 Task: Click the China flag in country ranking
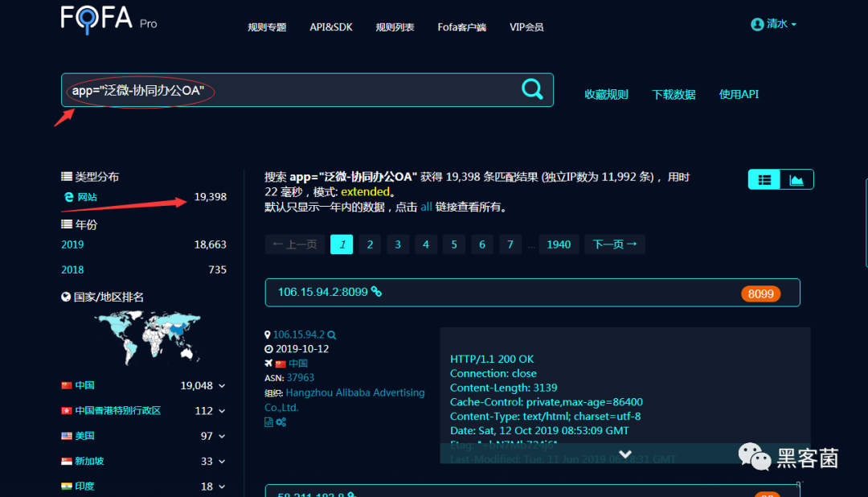[x=67, y=386]
